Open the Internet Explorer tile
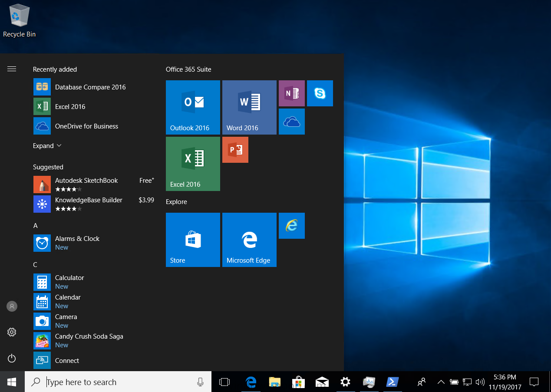 coord(292,226)
